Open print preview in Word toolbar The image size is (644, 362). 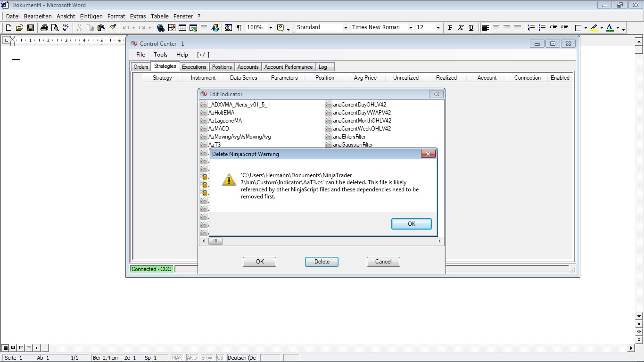[x=55, y=28]
